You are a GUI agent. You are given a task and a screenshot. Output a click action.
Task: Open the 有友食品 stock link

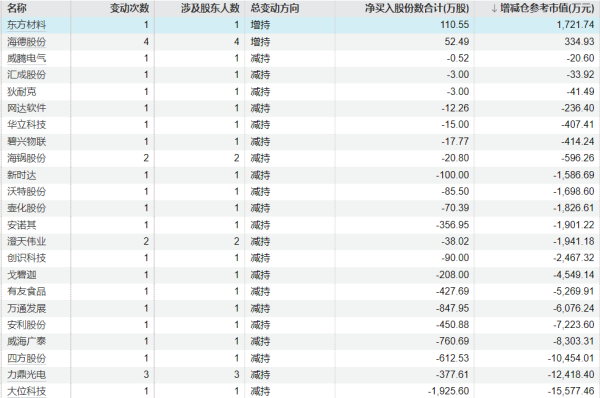pos(26,291)
